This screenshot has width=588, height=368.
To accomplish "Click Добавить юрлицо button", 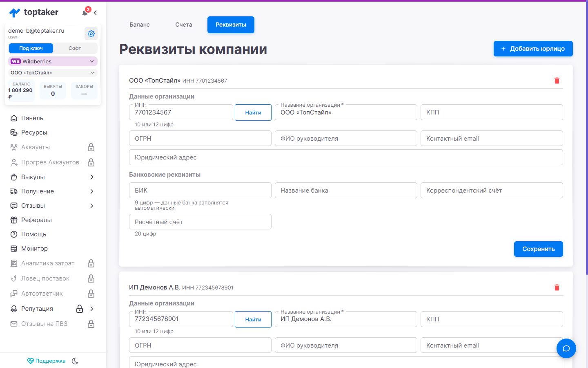I will (x=533, y=49).
